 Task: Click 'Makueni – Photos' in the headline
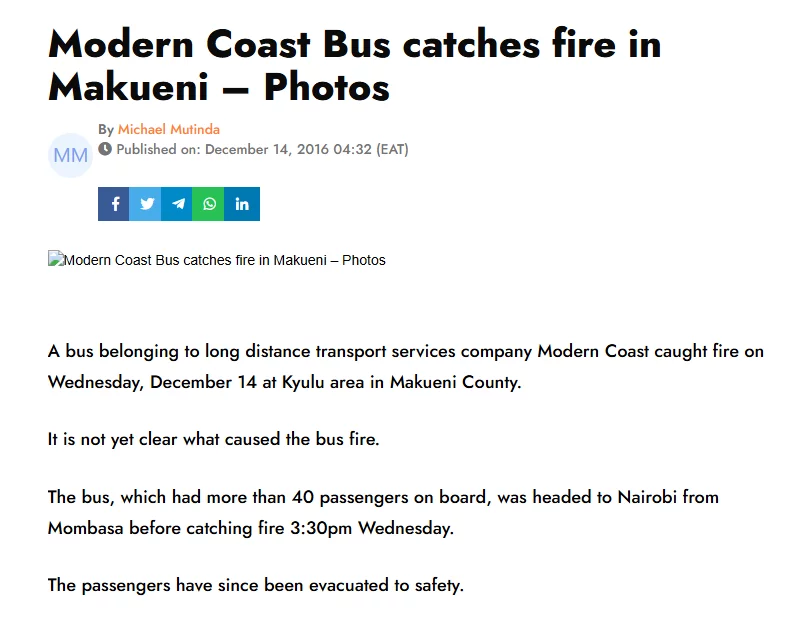coord(219,88)
